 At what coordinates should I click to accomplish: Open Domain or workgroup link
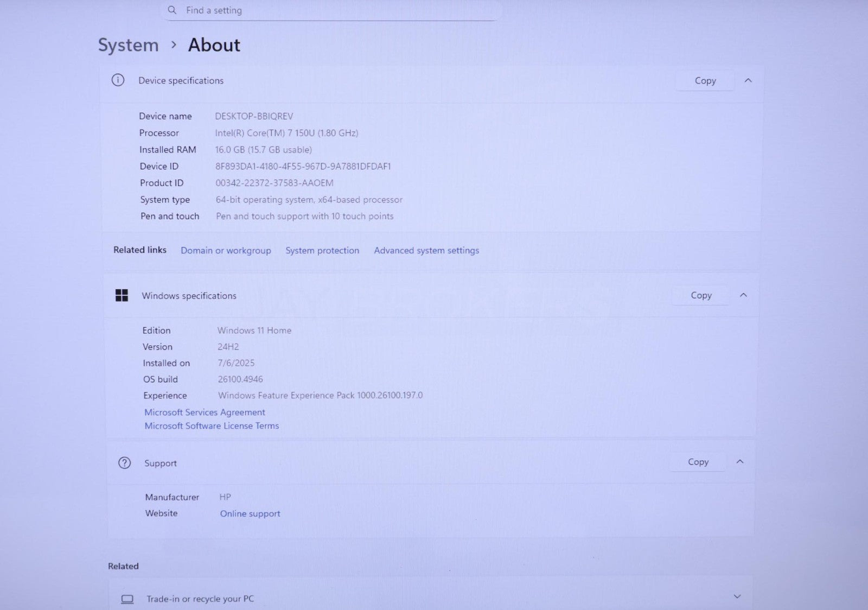click(226, 250)
